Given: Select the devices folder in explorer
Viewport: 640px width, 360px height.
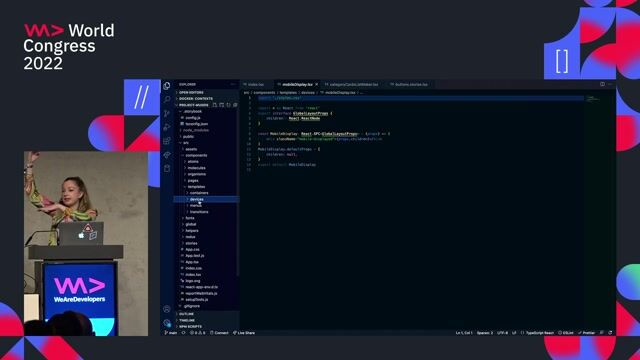Looking at the screenshot, I should pyautogui.click(x=206, y=199).
